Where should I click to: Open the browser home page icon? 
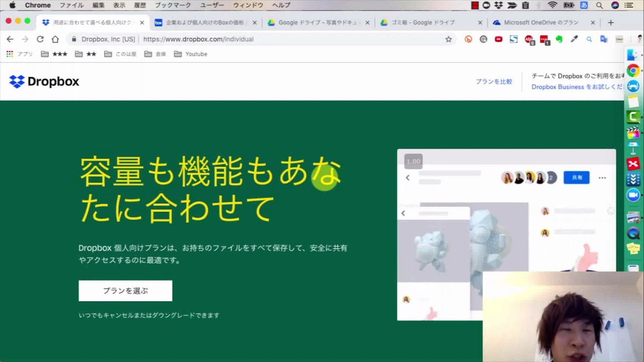pos(55,39)
